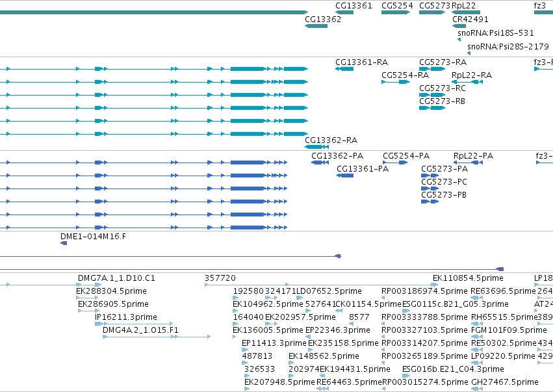
Task: Click the EK148562.5prime EST label
Action: pyautogui.click(x=324, y=356)
